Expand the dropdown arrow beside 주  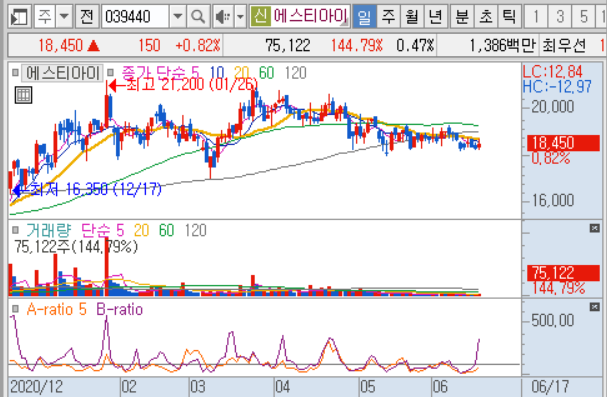64,17
